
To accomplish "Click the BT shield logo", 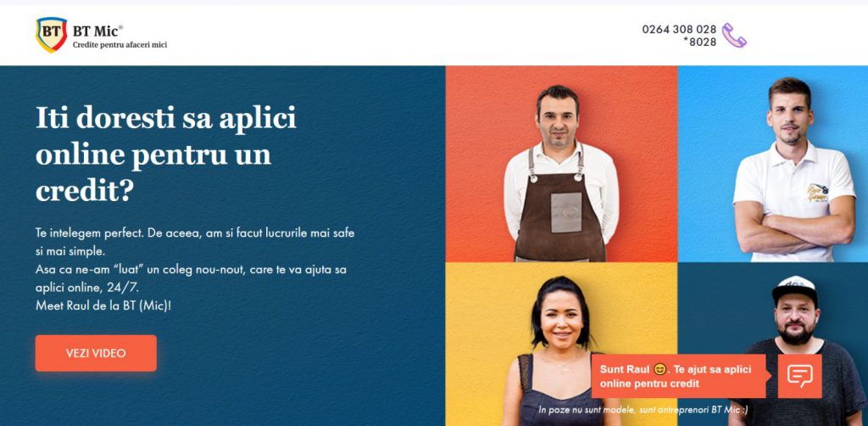I will (52, 35).
